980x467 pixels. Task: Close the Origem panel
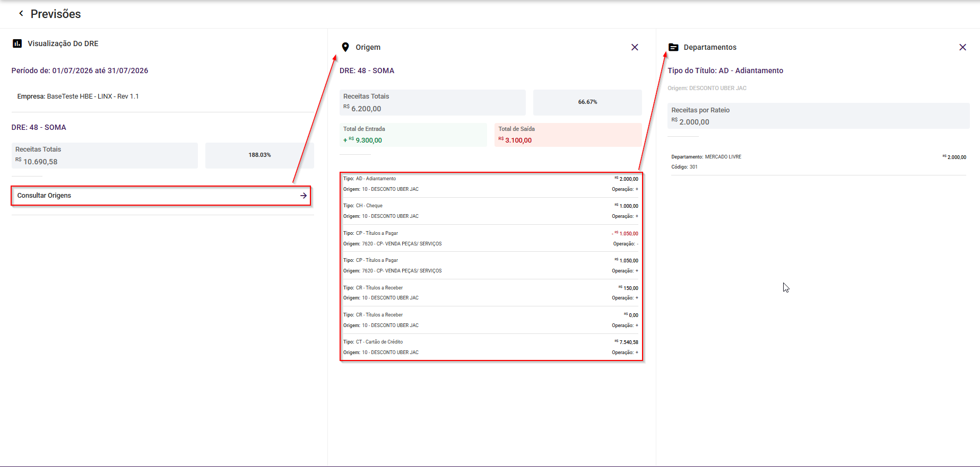tap(635, 47)
